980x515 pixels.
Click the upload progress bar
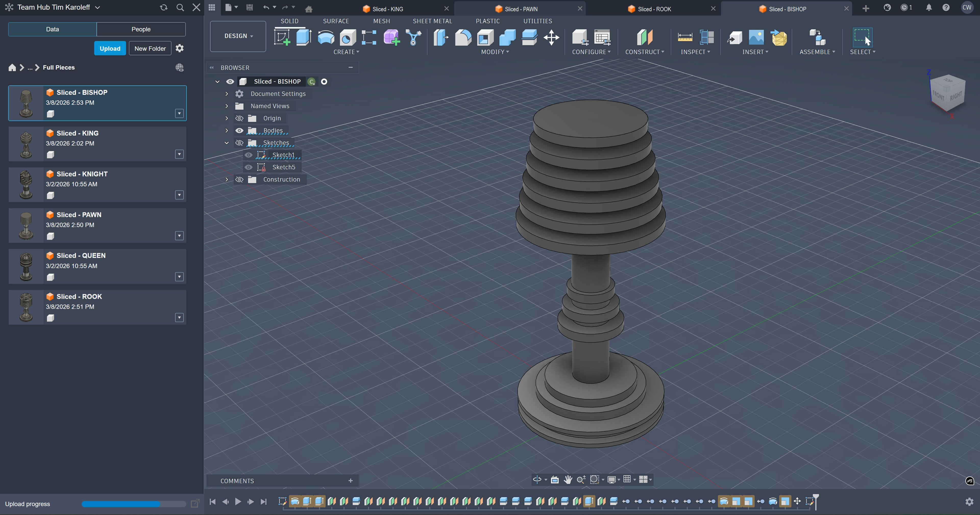(133, 504)
